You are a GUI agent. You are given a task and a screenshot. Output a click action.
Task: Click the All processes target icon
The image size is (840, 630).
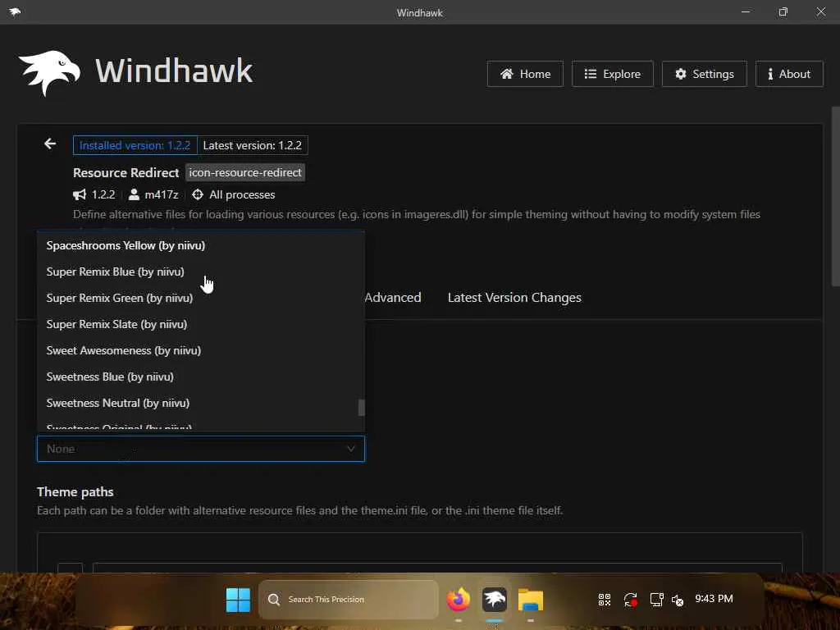tap(198, 194)
